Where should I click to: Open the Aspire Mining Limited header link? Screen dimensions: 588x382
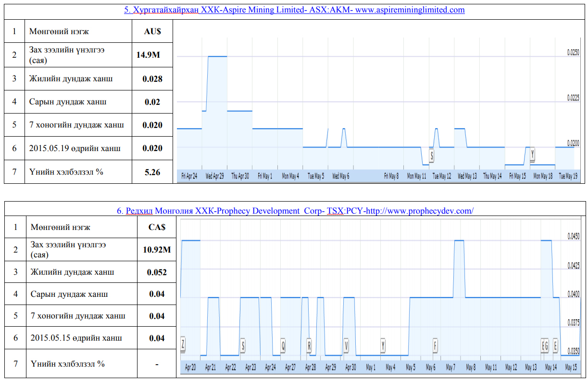pyautogui.click(x=294, y=10)
